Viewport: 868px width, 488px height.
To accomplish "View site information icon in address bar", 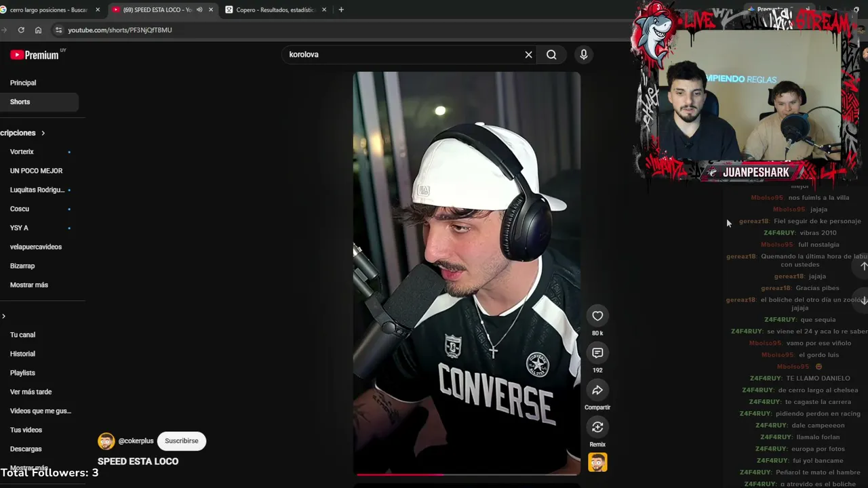I will pos(58,30).
